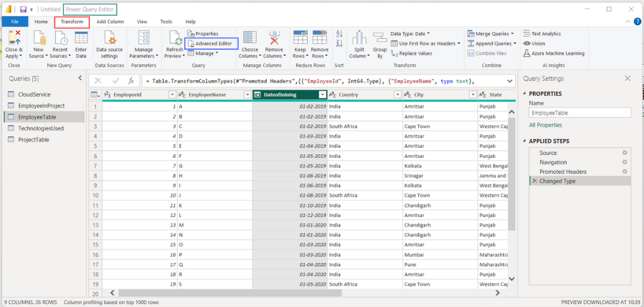Click the Refresh Preview icon

(x=175, y=38)
